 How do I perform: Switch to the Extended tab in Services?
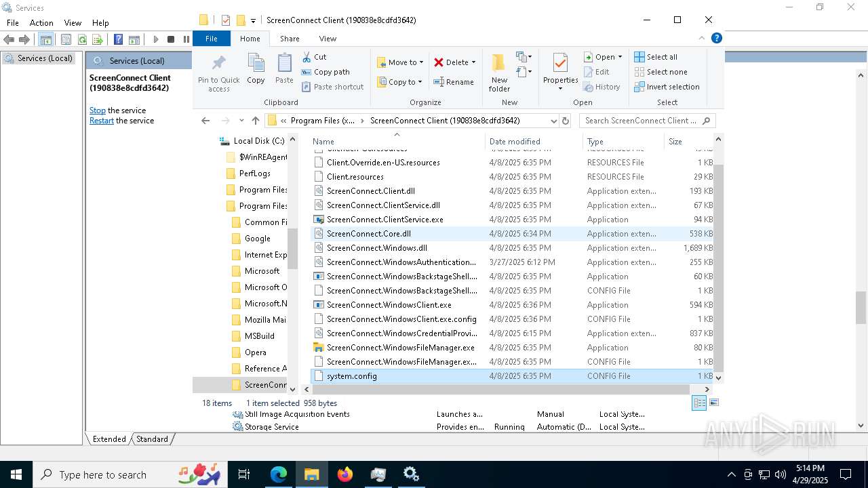(109, 439)
